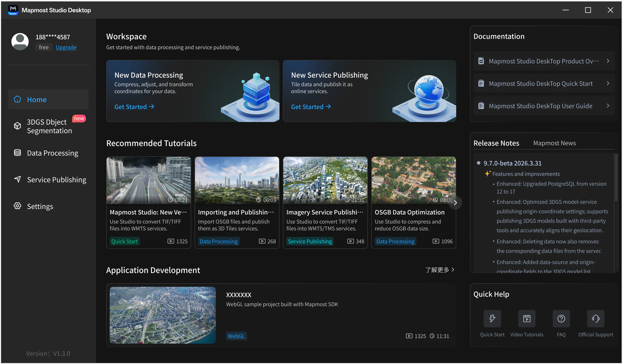Click the clock icon next to 11:31 in WebGL project
This screenshot has height=364, width=623.
point(432,336)
